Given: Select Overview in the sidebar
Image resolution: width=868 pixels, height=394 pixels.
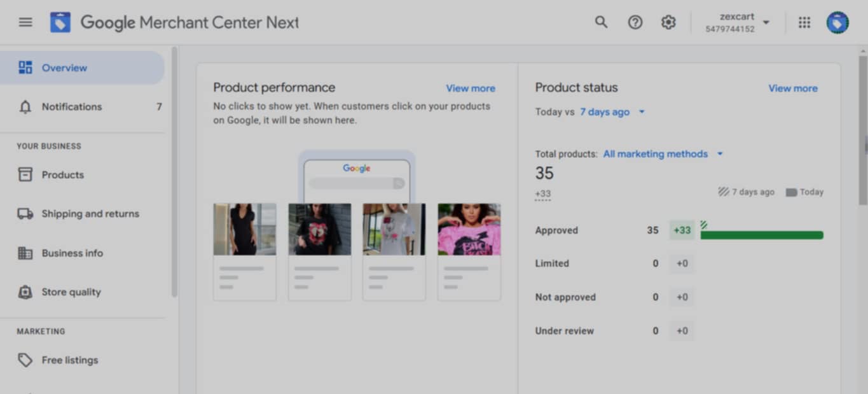Looking at the screenshot, I should click(82, 67).
